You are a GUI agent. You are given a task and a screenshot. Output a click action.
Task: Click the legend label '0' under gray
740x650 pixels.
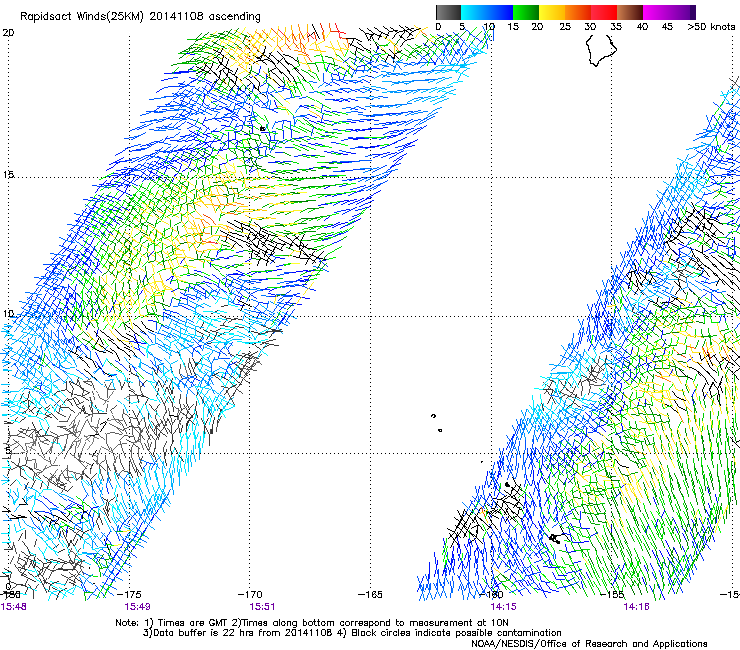pyautogui.click(x=438, y=27)
